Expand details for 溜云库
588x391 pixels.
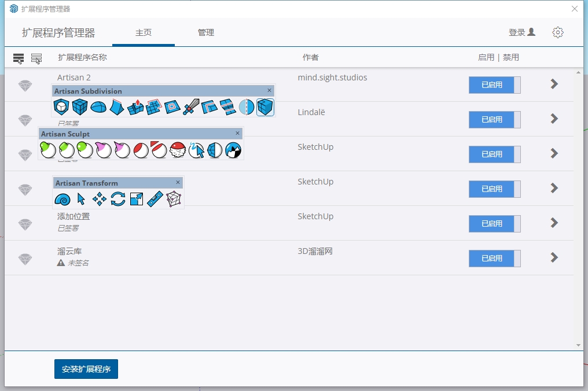tap(554, 257)
